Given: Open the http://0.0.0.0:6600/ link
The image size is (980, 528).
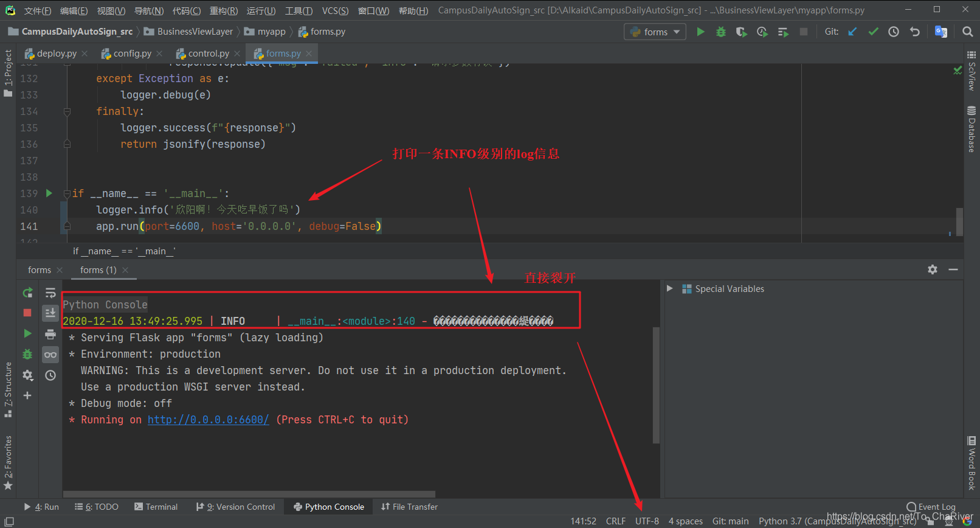Looking at the screenshot, I should tap(208, 420).
